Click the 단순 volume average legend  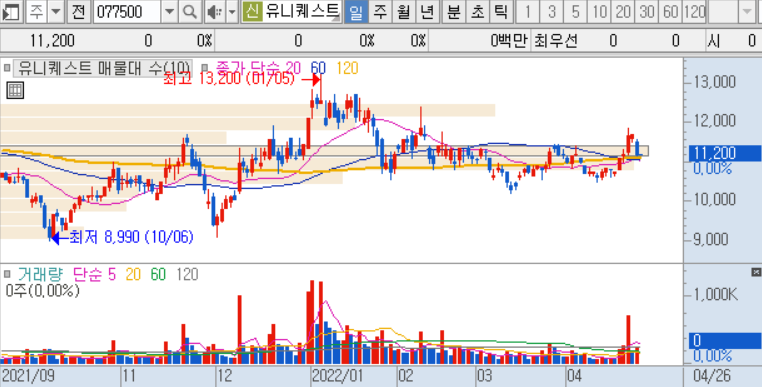click(x=87, y=275)
